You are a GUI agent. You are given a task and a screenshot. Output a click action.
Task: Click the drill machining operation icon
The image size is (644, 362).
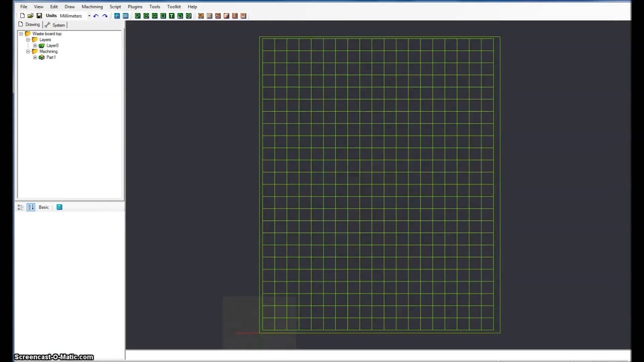click(x=235, y=16)
